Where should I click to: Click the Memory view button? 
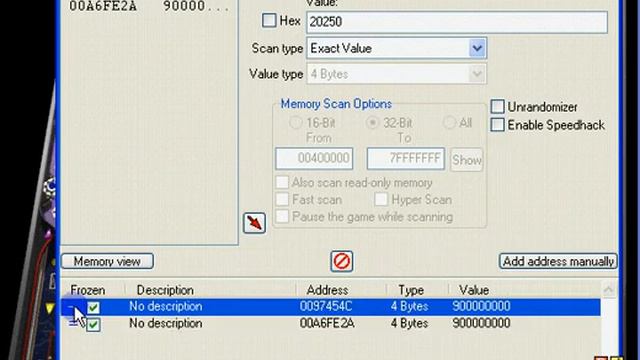107,261
